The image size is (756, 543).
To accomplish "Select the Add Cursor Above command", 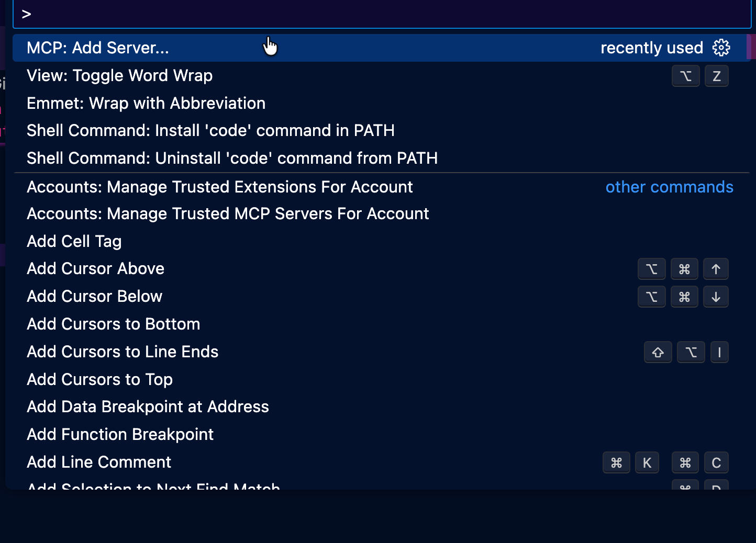I will pos(96,269).
